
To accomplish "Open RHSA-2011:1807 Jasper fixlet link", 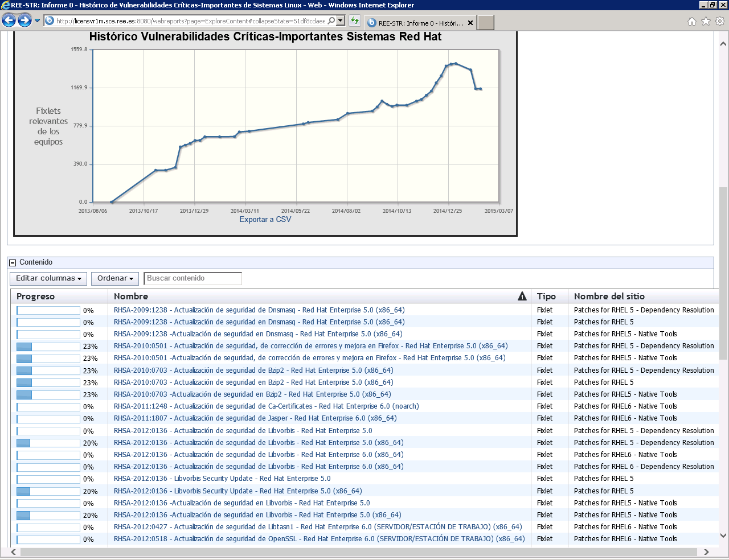I will click(x=255, y=418).
